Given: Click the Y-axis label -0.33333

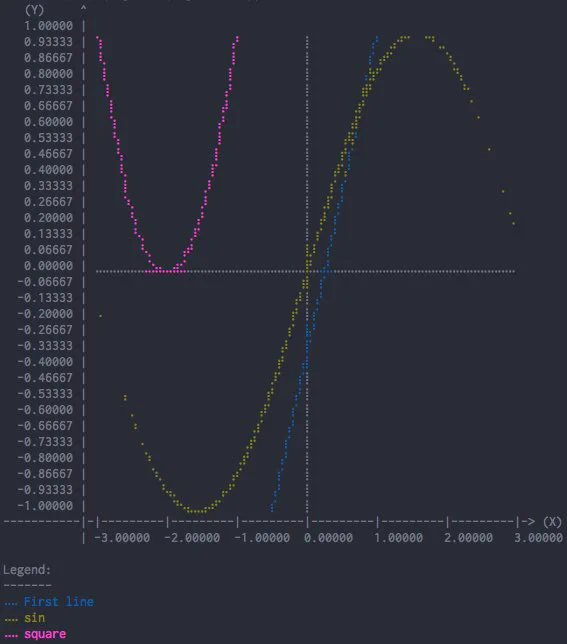Looking at the screenshot, I should click(x=45, y=346).
